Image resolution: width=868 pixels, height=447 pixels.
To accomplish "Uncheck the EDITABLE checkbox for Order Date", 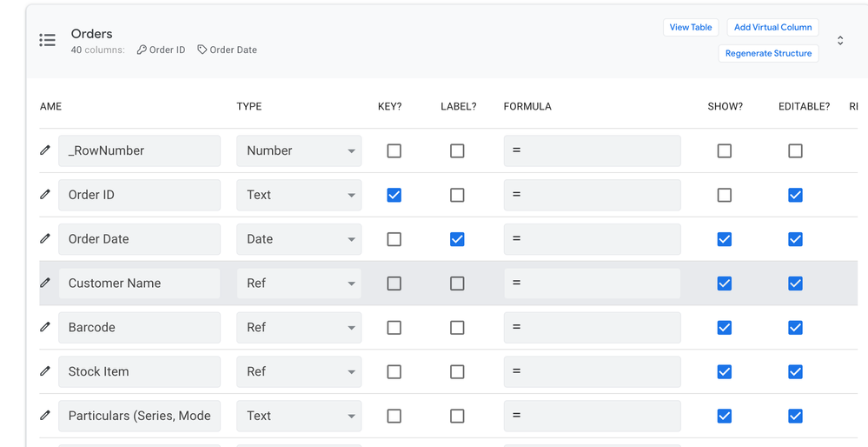I will [x=796, y=239].
